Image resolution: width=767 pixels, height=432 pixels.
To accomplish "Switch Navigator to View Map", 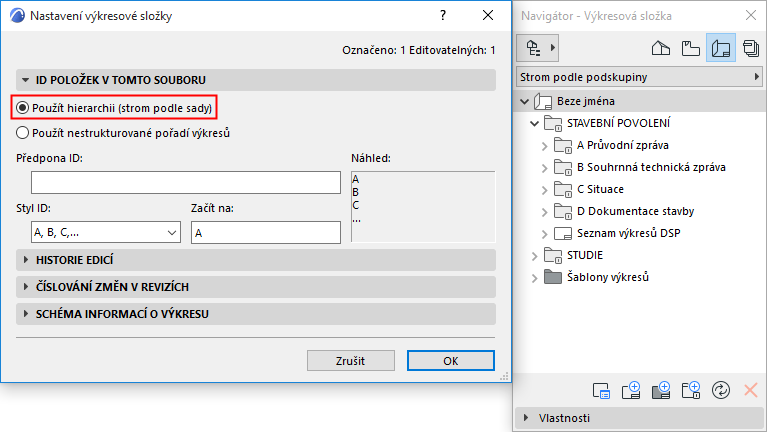I will point(689,47).
